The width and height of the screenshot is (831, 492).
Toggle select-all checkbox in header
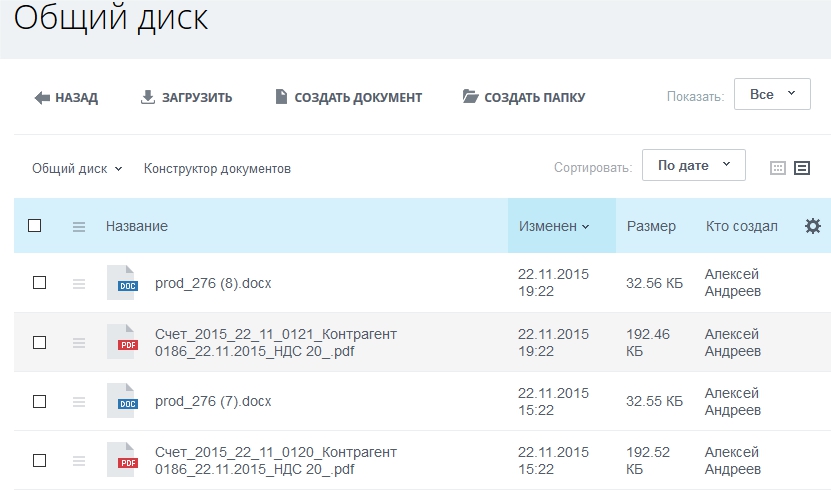(35, 226)
